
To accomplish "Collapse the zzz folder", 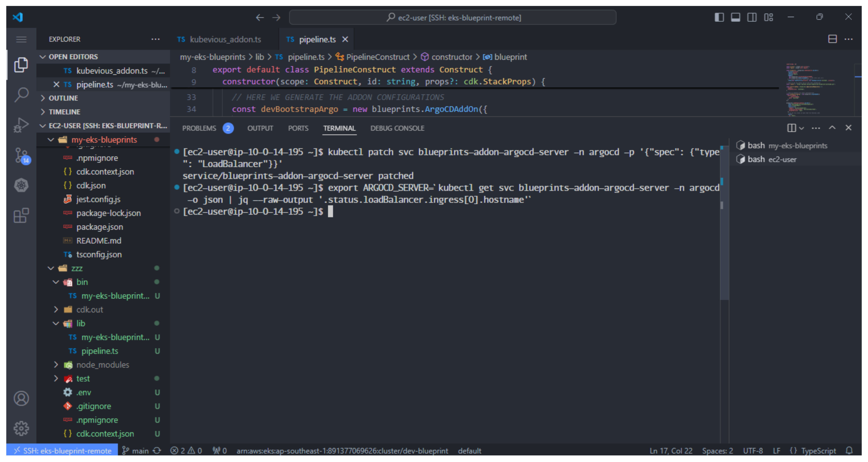I will [x=51, y=268].
